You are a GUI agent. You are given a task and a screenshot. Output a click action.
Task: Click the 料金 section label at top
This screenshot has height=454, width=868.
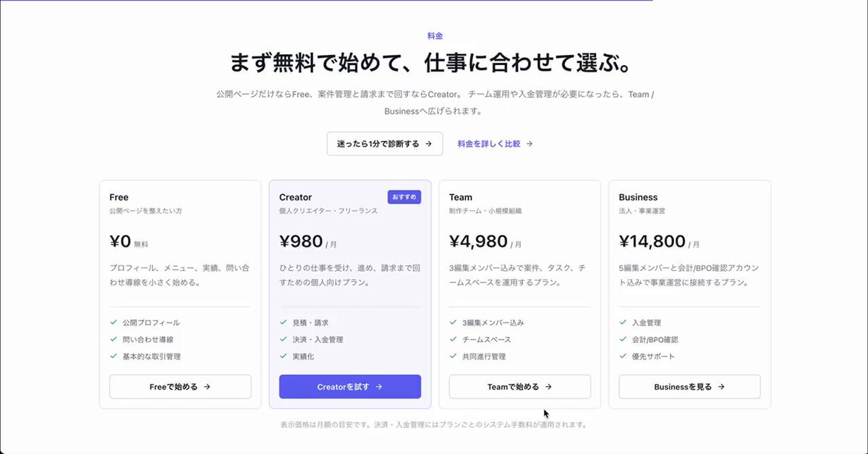(x=435, y=35)
